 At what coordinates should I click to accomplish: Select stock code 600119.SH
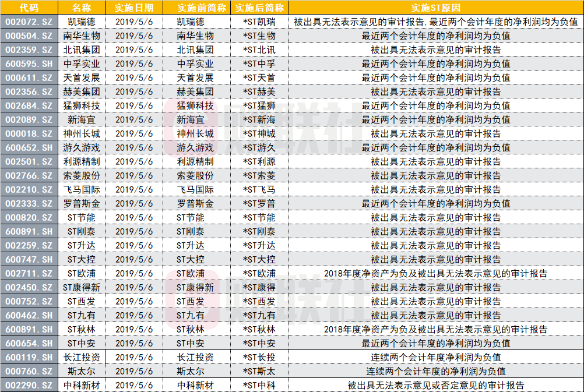pyautogui.click(x=29, y=358)
